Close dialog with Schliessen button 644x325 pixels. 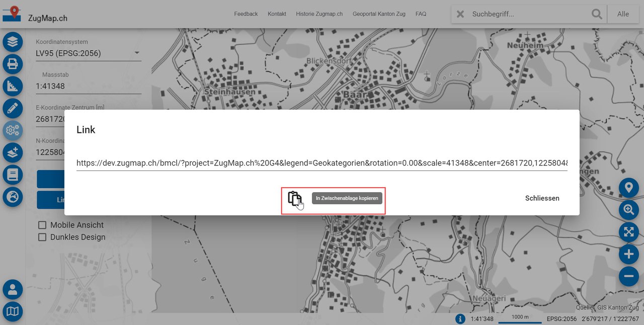click(542, 198)
